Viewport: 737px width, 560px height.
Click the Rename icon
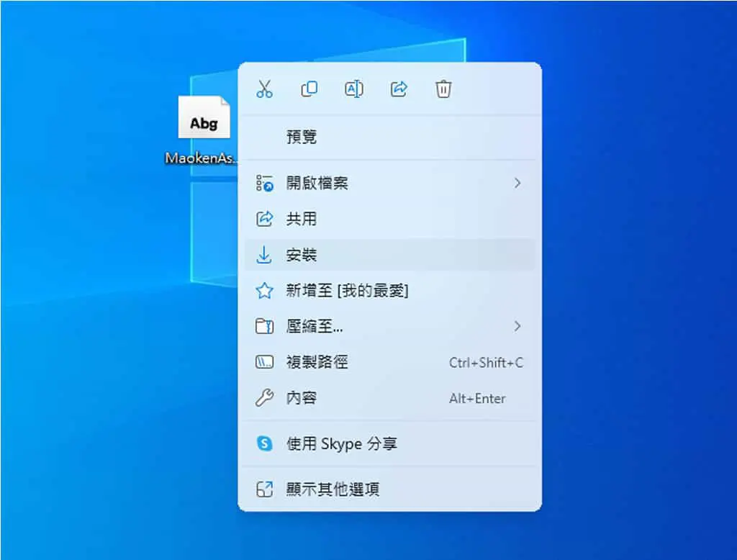tap(354, 89)
